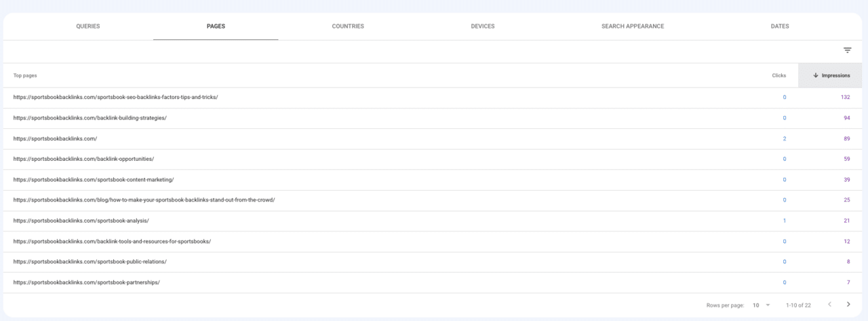This screenshot has height=321, width=868.
Task: Click the 25 impressions value
Action: [x=847, y=200]
